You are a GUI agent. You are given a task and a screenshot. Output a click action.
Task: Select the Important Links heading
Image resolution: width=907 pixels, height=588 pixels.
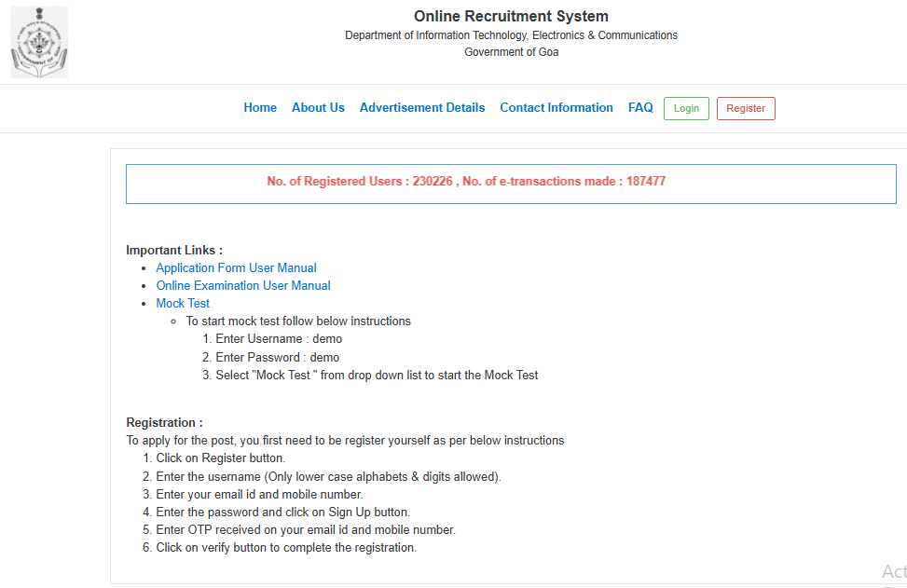click(174, 251)
